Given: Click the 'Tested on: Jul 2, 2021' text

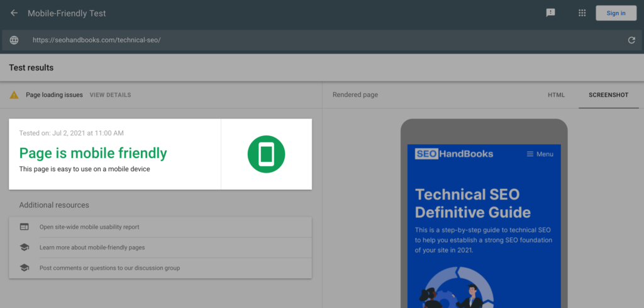Looking at the screenshot, I should pyautogui.click(x=72, y=133).
